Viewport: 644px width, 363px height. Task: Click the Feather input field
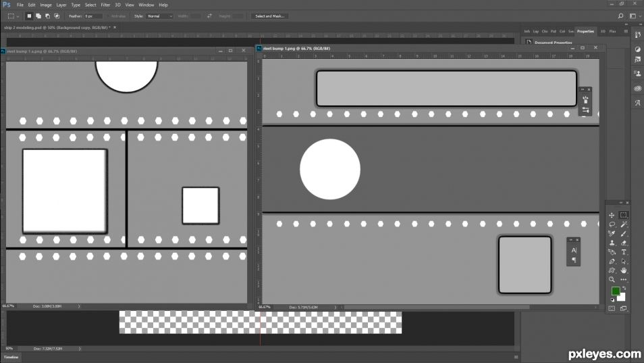tap(93, 16)
